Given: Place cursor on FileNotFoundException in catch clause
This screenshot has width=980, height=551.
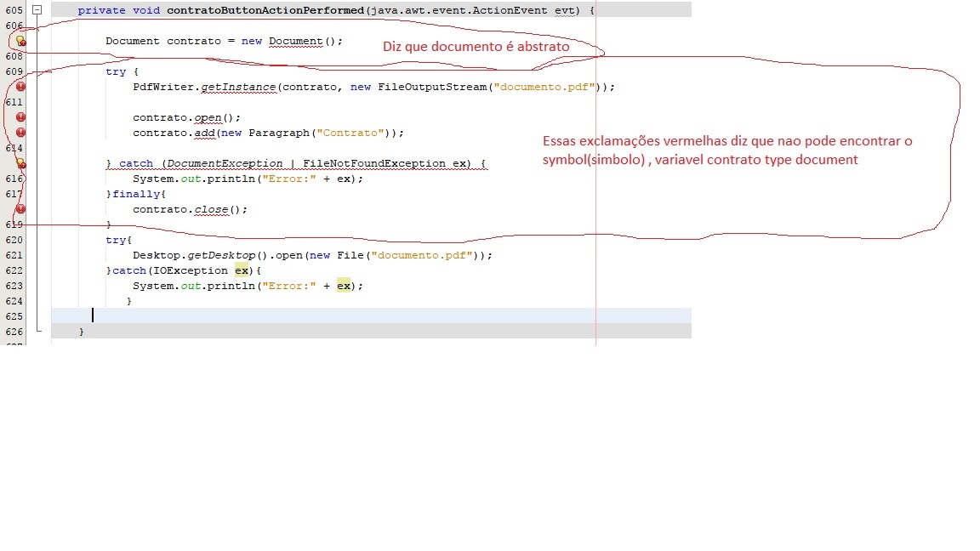Looking at the screenshot, I should click(374, 163).
